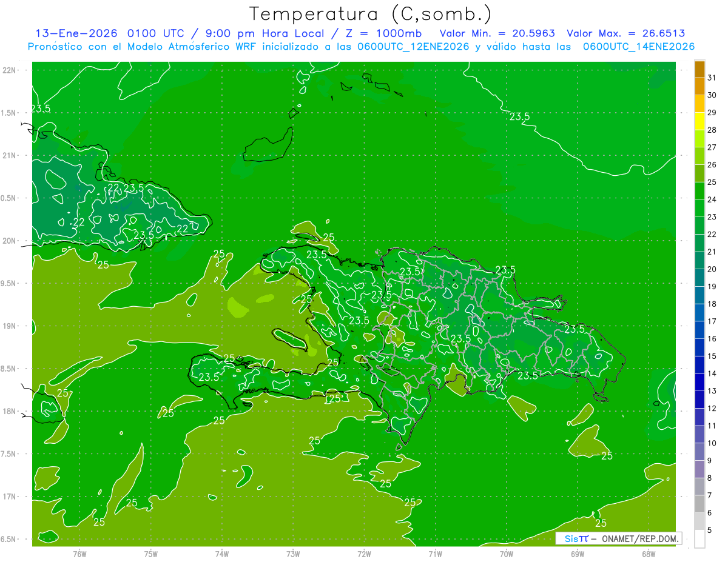Screen dimensions: 728x562
Task: Click 'Valor Min. = 20.5963' text
Action: (x=497, y=33)
